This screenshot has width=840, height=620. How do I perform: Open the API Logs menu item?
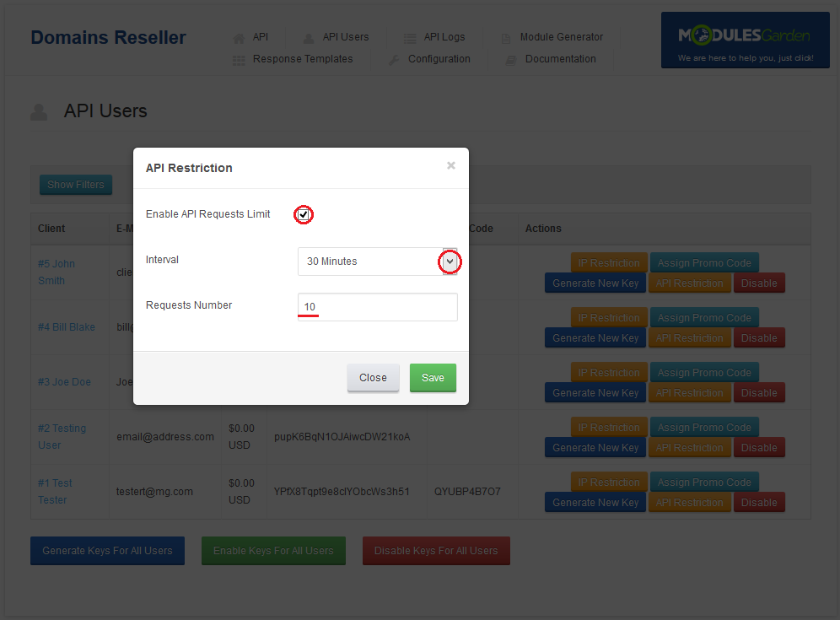[x=444, y=37]
